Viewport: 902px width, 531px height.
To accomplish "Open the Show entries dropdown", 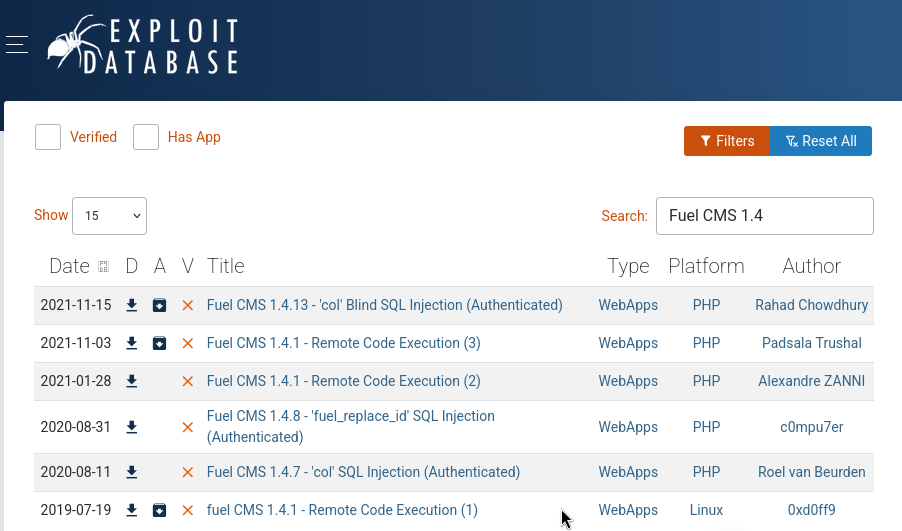I will point(109,216).
